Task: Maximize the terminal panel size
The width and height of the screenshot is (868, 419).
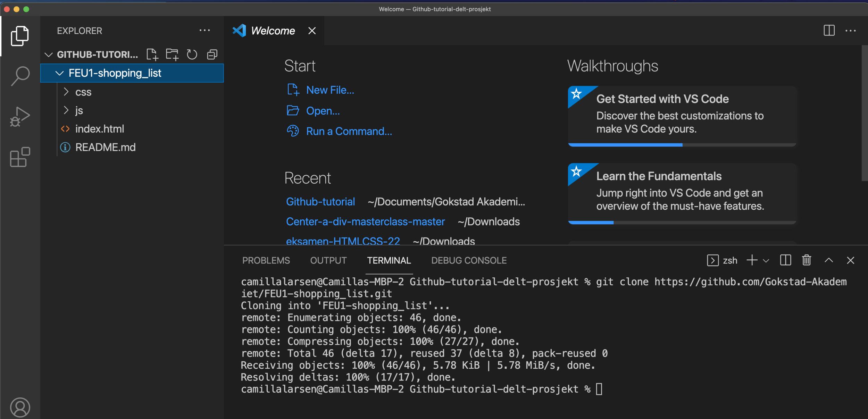Action: click(829, 260)
